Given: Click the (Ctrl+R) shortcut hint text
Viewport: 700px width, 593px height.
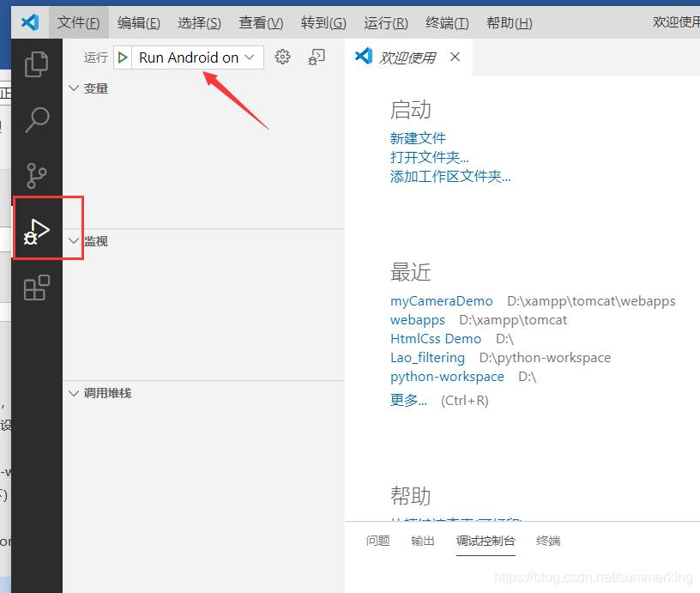Looking at the screenshot, I should (x=465, y=401).
